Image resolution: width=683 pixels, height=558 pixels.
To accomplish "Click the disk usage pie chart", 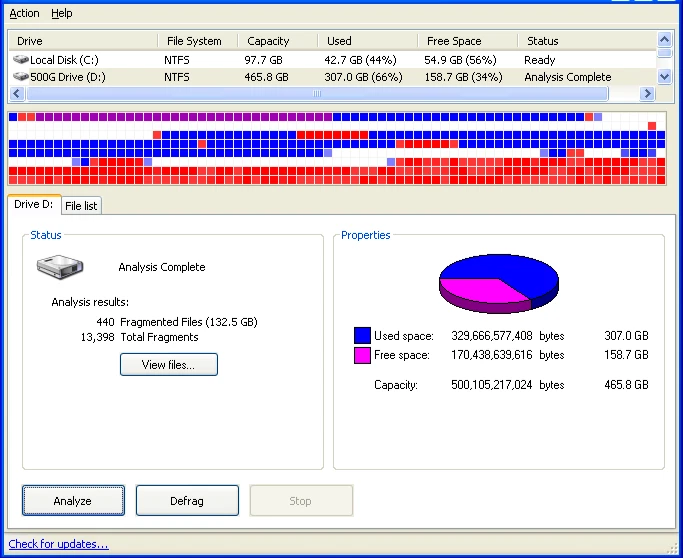I will tap(498, 283).
